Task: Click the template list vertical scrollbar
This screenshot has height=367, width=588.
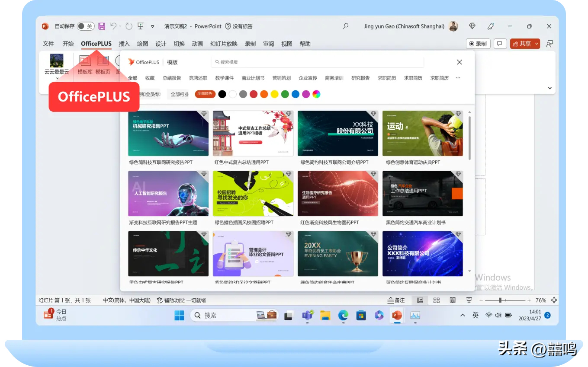Action: point(470,138)
